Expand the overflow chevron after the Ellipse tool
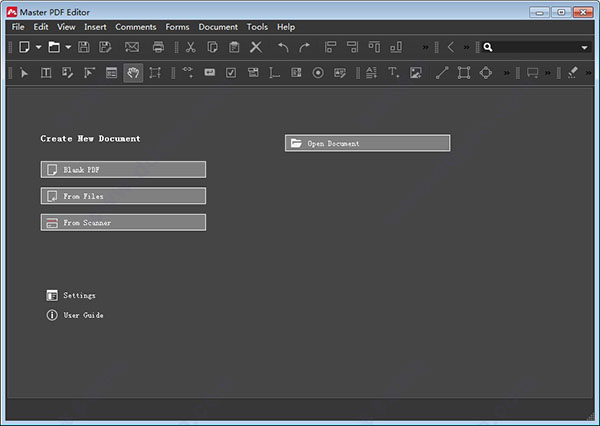Viewport: 600px width, 426px height. 507,73
